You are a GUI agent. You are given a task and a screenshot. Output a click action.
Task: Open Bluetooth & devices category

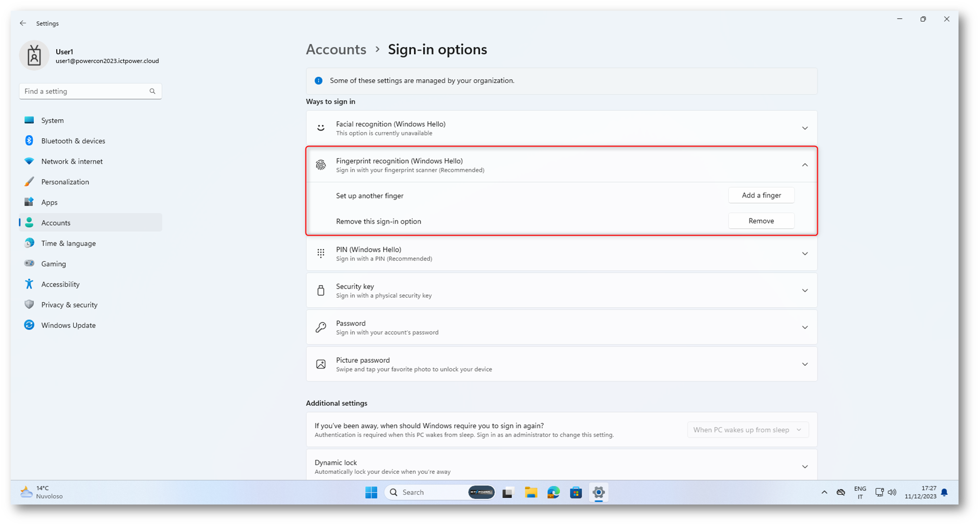[91, 141]
